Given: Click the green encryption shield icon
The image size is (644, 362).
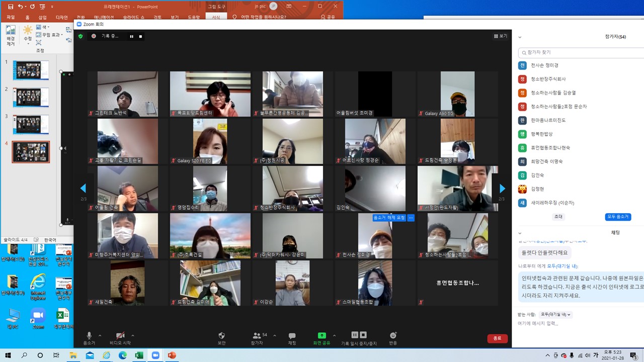Looking at the screenshot, I should [x=80, y=36].
